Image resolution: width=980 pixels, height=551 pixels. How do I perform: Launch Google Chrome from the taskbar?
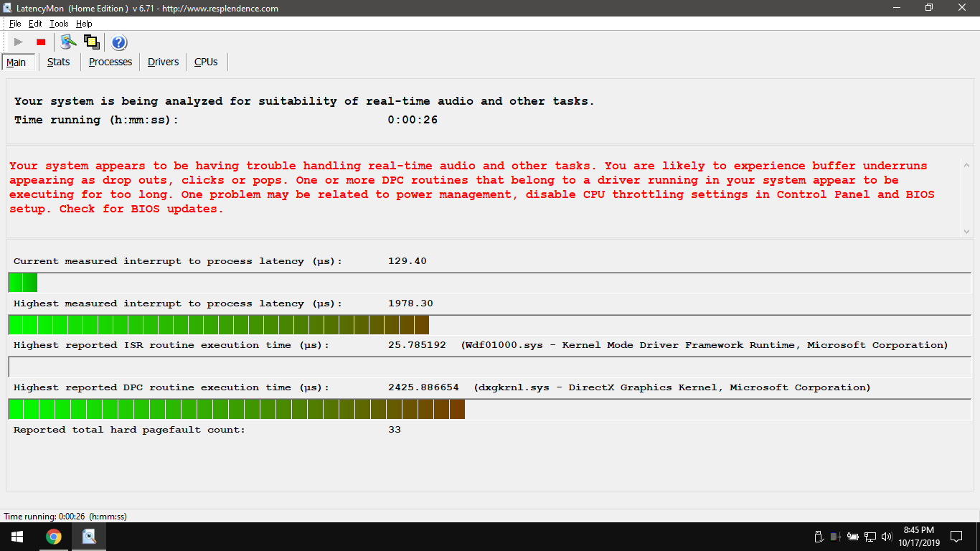point(54,536)
